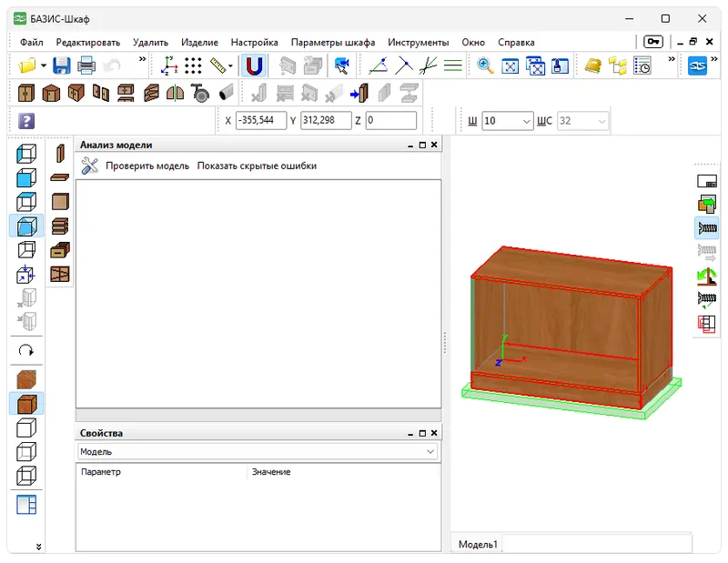This screenshot has width=728, height=563.
Task: Open the Инструменты menu
Action: pyautogui.click(x=419, y=42)
